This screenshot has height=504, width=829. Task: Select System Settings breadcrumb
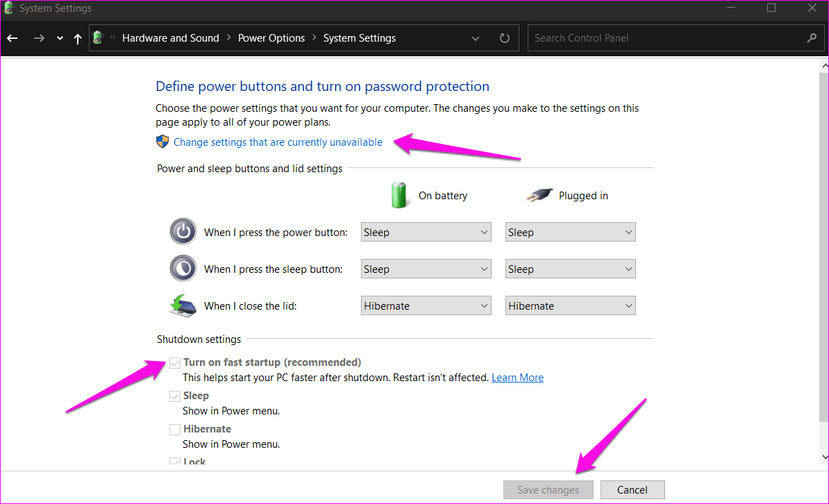[360, 38]
